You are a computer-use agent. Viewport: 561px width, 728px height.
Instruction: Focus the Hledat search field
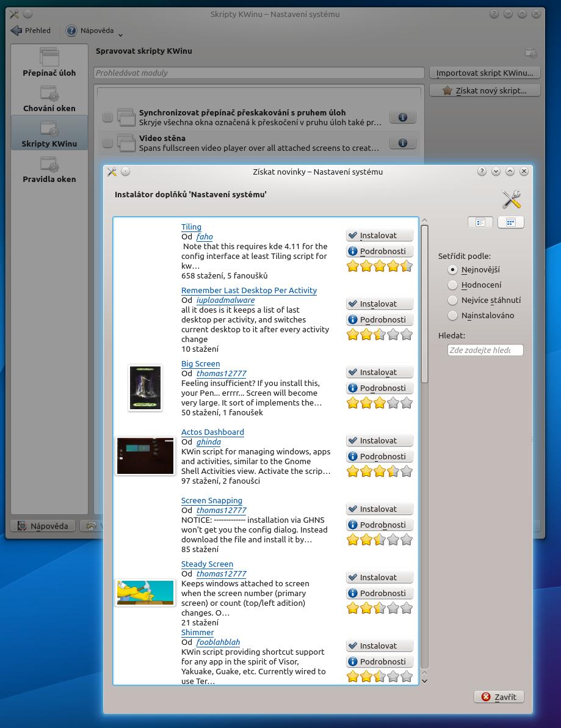coord(485,350)
